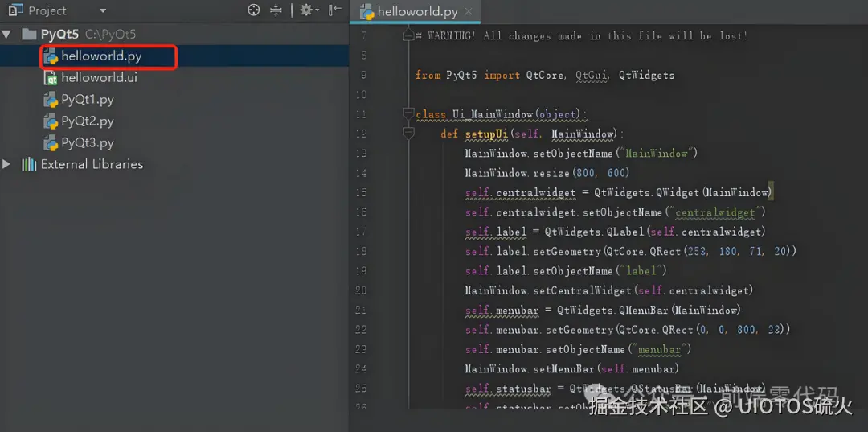Click QMenuBar on line 21
The height and width of the screenshot is (432, 868).
tap(644, 310)
